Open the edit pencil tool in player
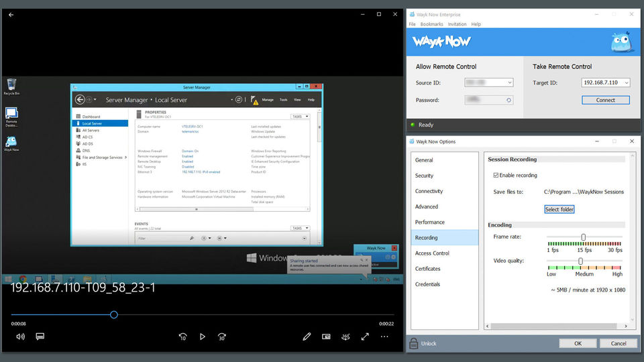 (x=307, y=337)
